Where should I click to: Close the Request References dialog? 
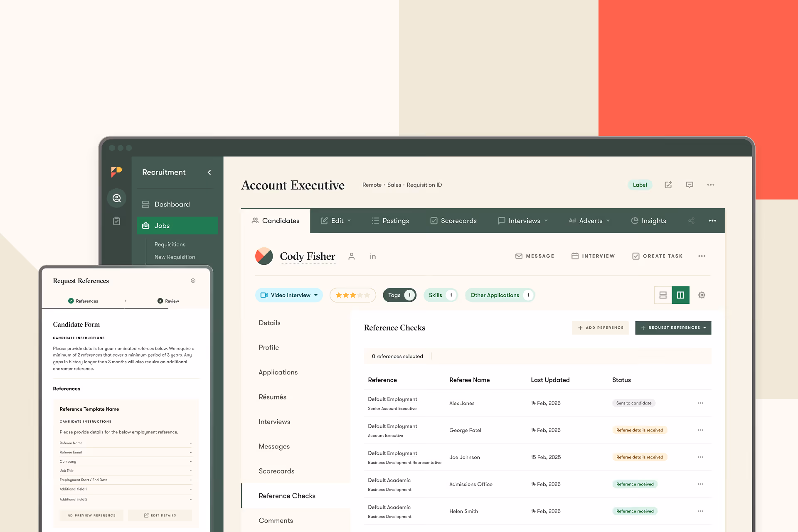click(x=193, y=281)
